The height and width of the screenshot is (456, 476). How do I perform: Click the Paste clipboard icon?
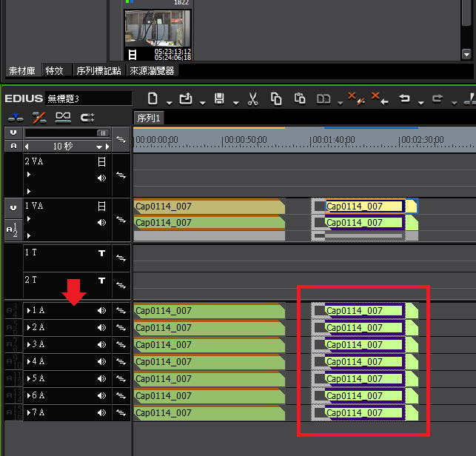(x=300, y=98)
